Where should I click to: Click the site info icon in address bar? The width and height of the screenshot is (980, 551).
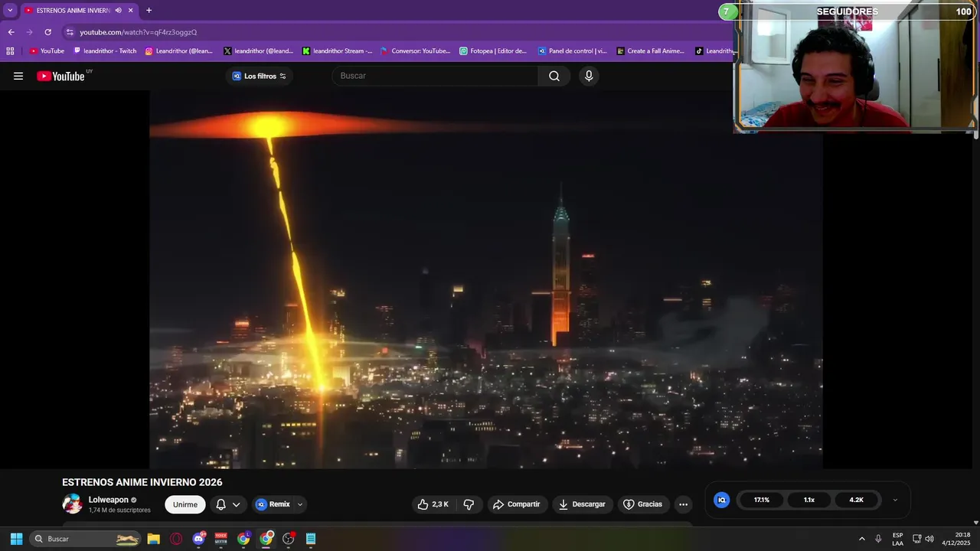pos(70,32)
